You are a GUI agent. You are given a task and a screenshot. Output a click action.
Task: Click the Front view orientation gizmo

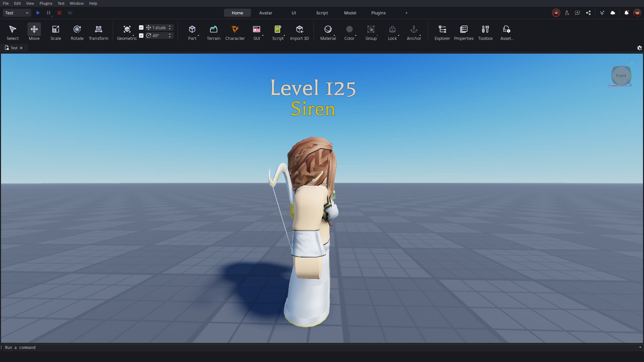click(621, 76)
